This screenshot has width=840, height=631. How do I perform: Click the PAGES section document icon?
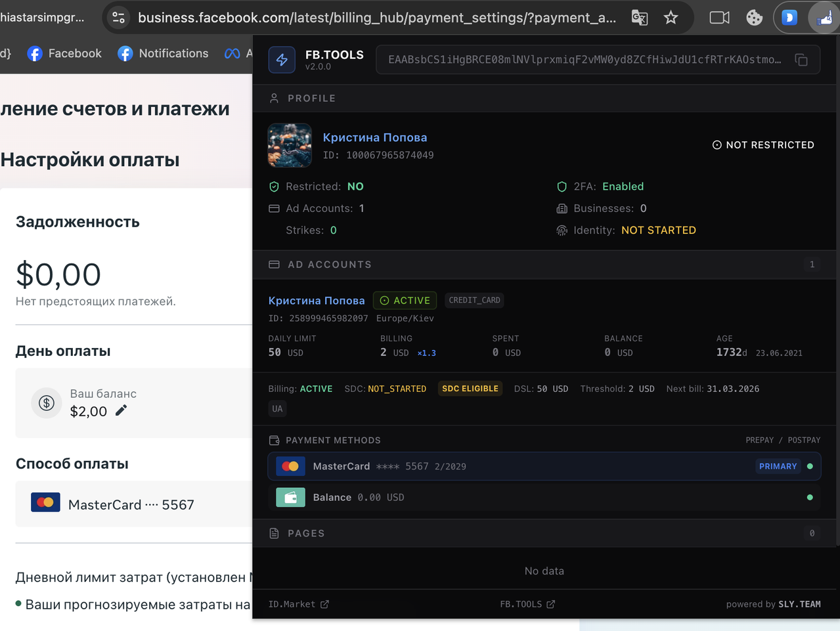click(274, 534)
